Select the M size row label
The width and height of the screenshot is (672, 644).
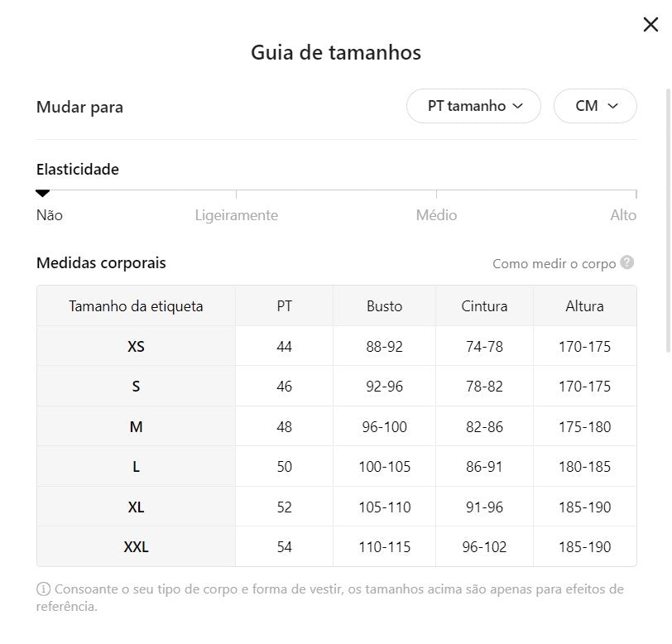pos(136,427)
